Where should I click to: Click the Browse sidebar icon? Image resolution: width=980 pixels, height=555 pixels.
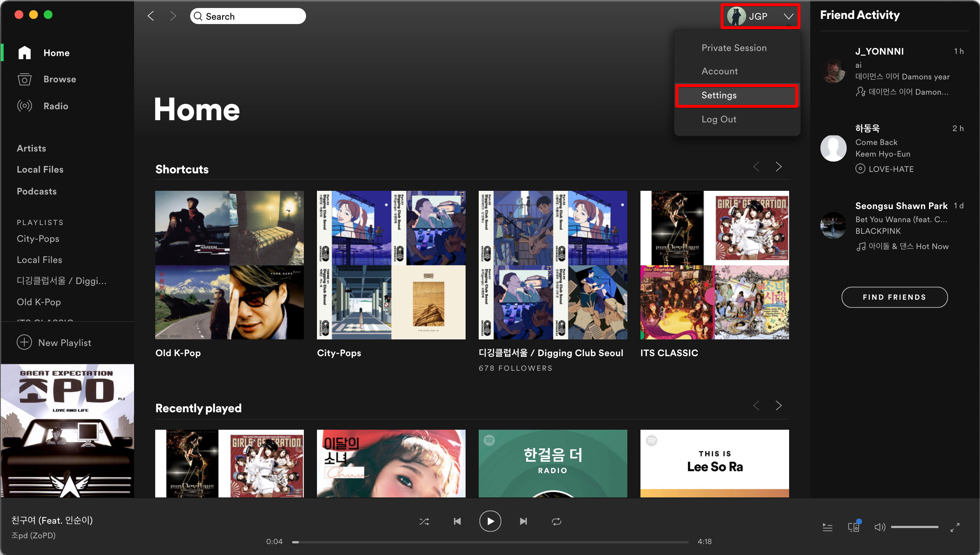point(24,79)
